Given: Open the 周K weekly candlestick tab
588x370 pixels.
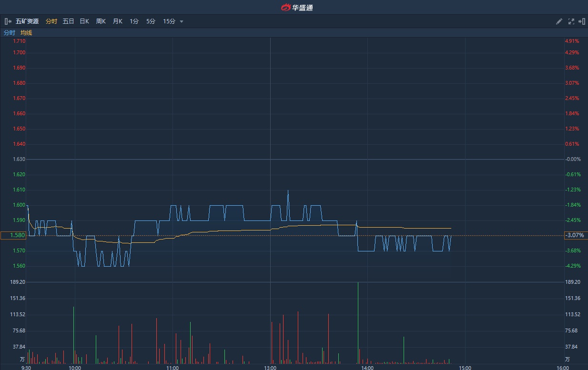Looking at the screenshot, I should click(x=101, y=21).
